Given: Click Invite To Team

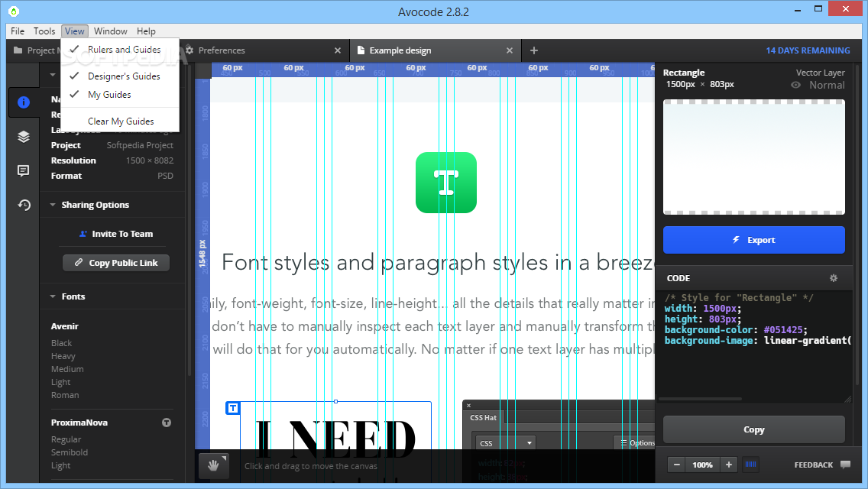Looking at the screenshot, I should click(116, 234).
